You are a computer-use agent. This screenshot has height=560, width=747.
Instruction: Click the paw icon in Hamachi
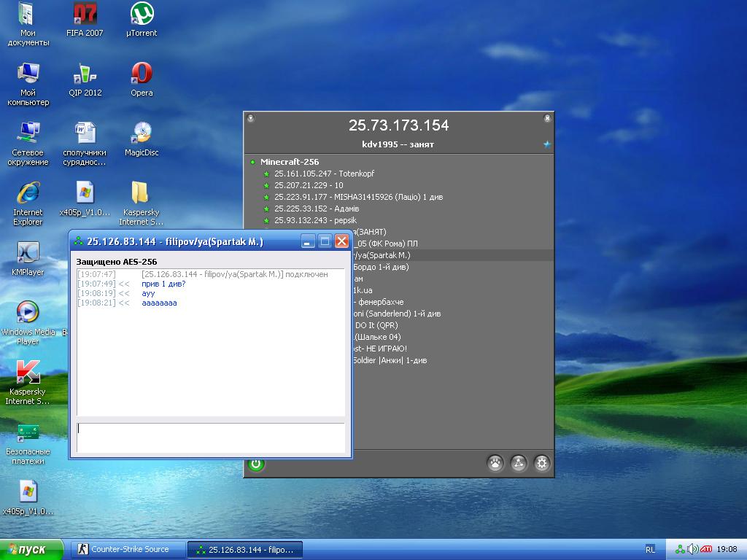[495, 463]
